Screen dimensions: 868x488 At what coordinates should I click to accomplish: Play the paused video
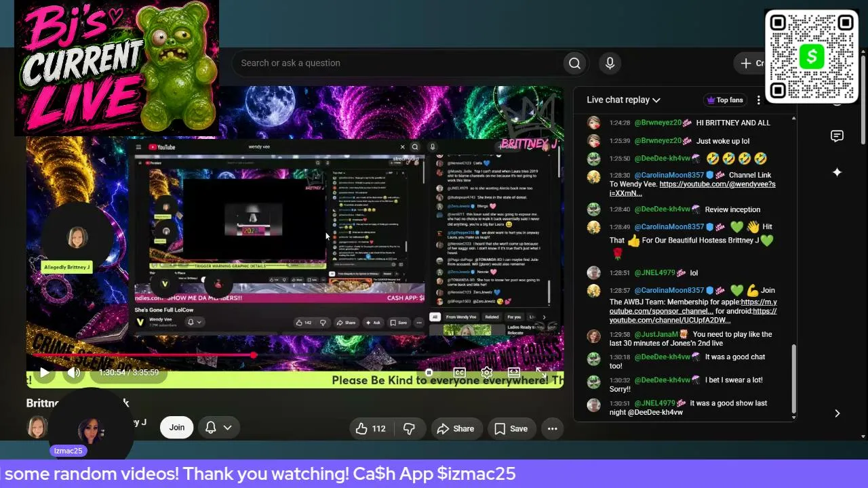point(44,372)
